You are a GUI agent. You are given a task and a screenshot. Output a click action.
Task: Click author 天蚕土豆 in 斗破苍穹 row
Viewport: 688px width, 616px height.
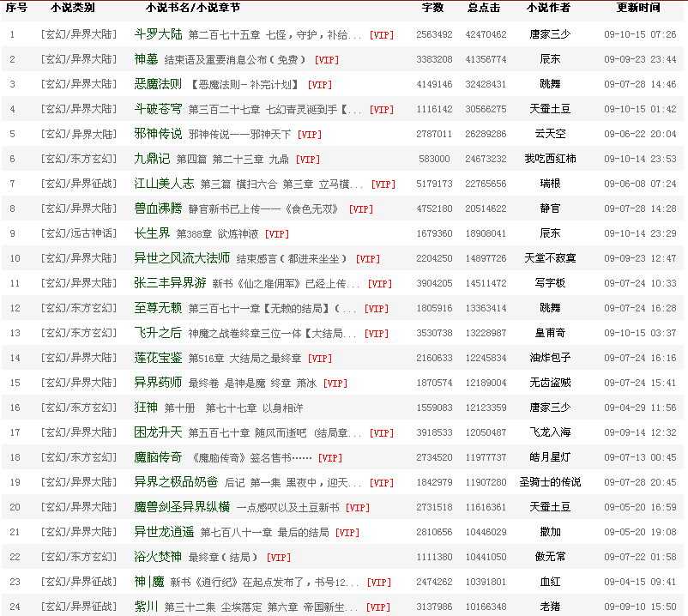click(x=550, y=109)
